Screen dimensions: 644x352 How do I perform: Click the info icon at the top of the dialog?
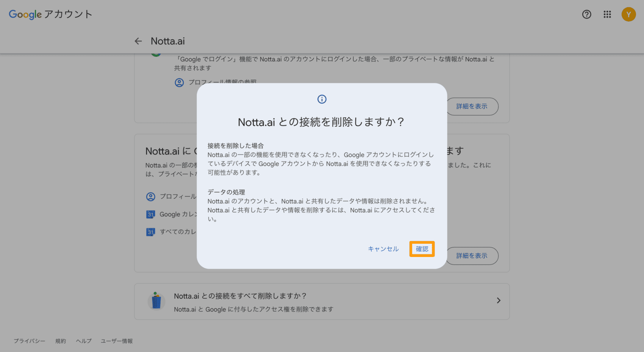click(x=322, y=99)
